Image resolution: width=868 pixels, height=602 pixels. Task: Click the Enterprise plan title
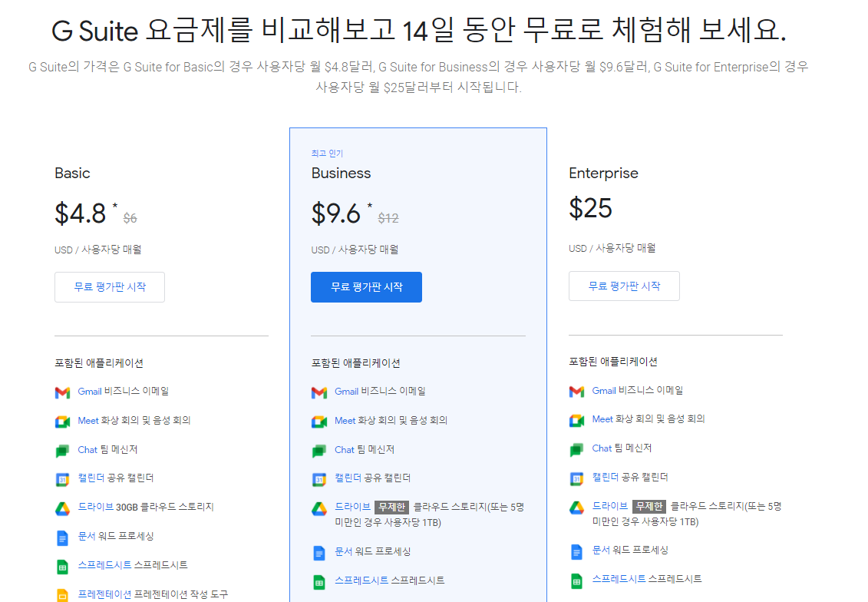(603, 174)
